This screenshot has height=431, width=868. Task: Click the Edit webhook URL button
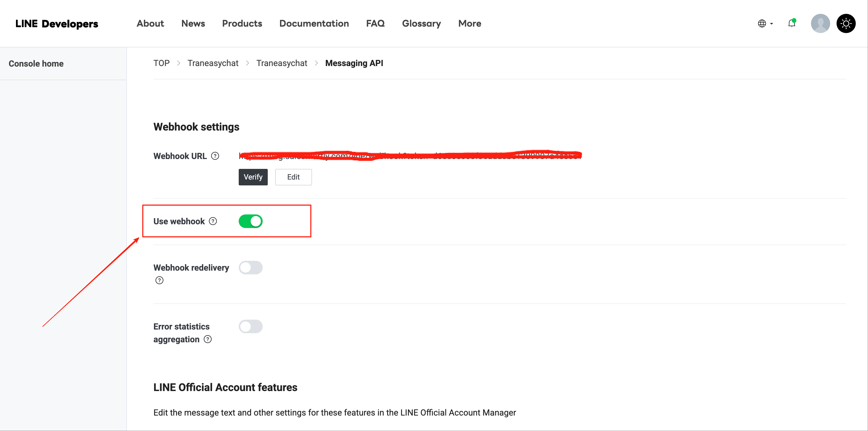tap(293, 177)
